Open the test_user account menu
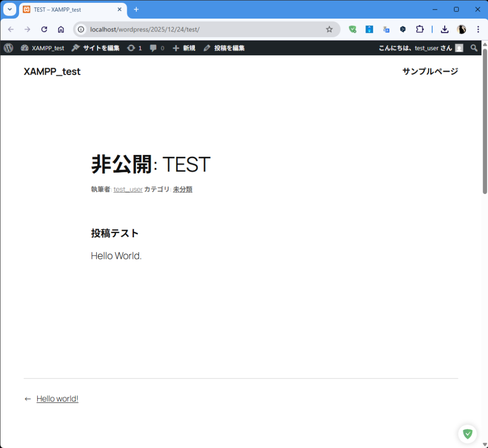488x448 pixels. click(x=420, y=48)
